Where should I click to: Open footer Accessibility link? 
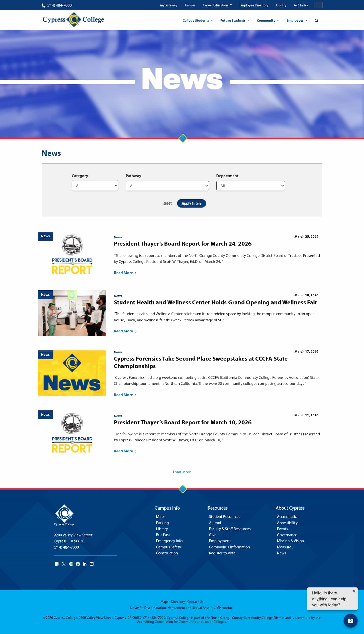[287, 523]
